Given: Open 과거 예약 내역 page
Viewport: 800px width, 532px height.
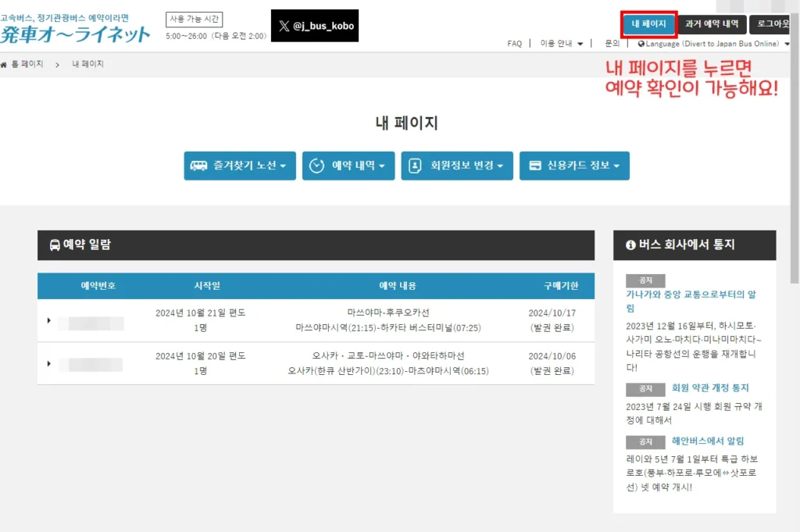Looking at the screenshot, I should [x=712, y=24].
